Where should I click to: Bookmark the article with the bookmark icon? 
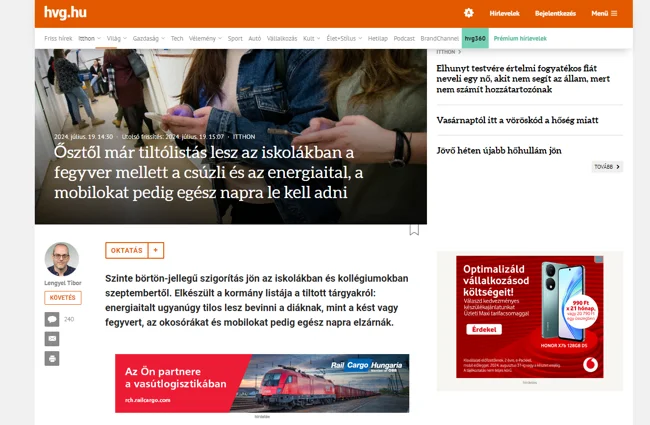coord(414,230)
